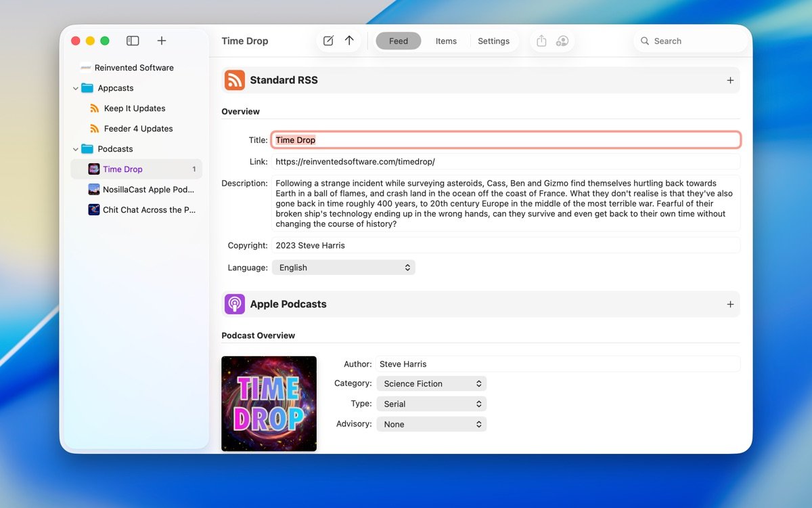Click the Title field containing Time Drop
This screenshot has width=812, height=508.
(x=506, y=140)
